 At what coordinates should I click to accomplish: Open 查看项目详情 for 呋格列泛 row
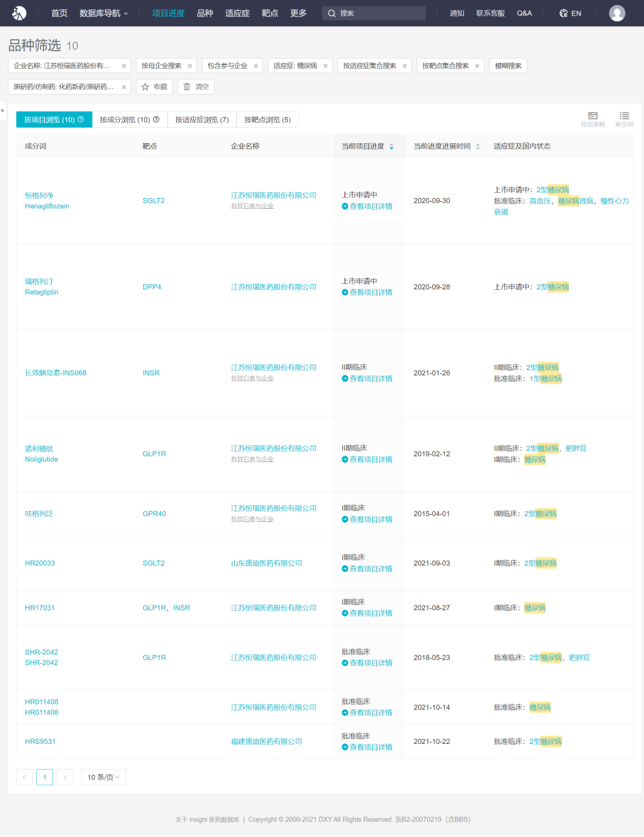pyautogui.click(x=367, y=520)
